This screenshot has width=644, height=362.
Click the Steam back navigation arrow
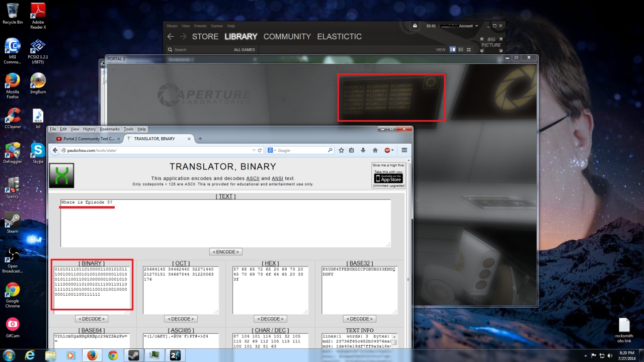(171, 37)
